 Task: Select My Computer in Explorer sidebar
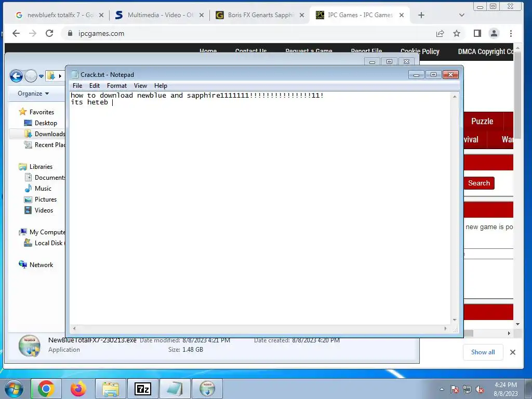tap(42, 232)
